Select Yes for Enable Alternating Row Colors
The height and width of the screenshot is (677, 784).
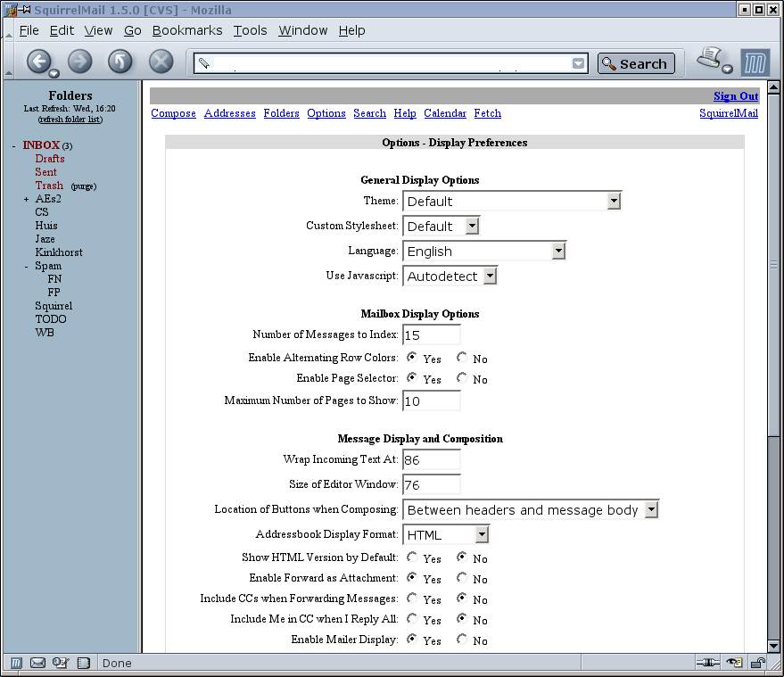point(411,357)
